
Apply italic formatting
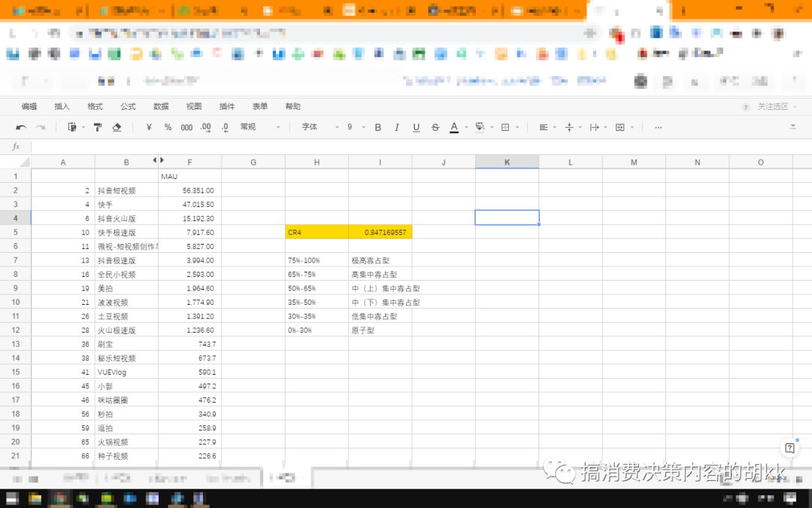pyautogui.click(x=396, y=127)
